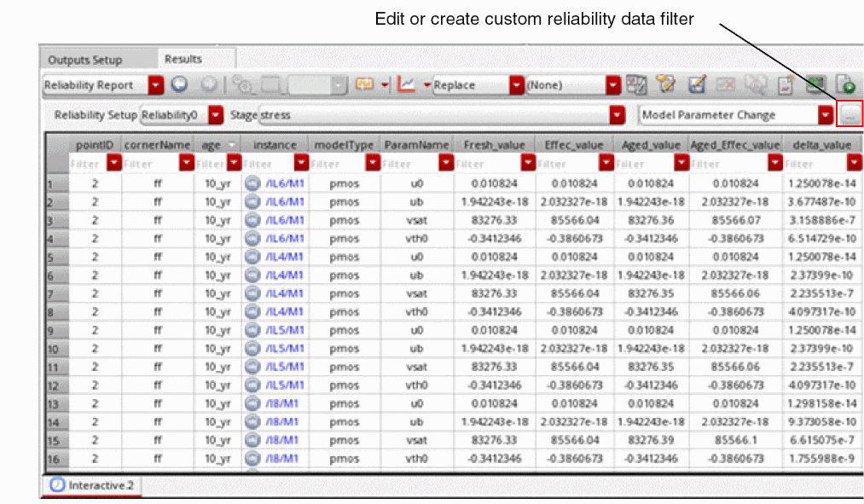864x504 pixels.
Task: Click the pencil and yellow note toolbar icon
Action: coord(665,85)
